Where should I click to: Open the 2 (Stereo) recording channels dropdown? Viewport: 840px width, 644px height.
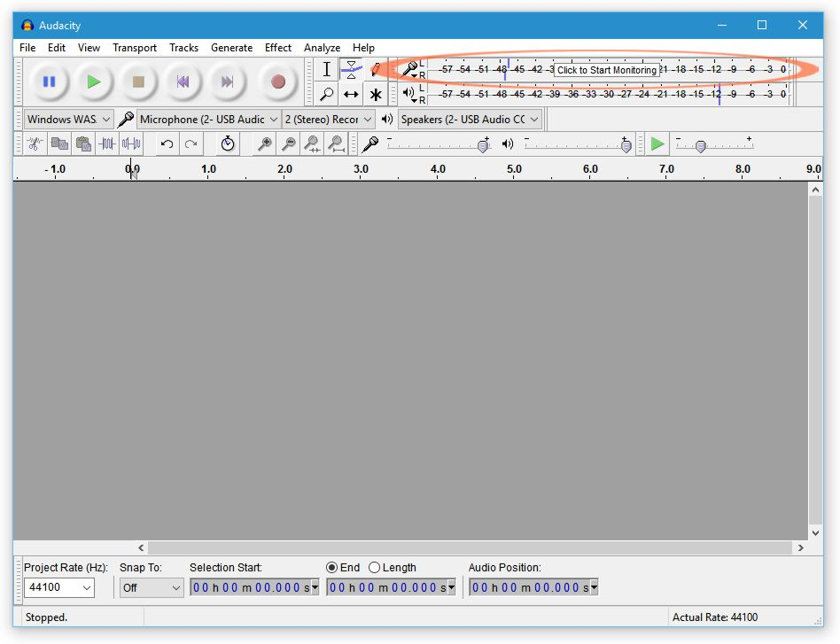coord(329,119)
